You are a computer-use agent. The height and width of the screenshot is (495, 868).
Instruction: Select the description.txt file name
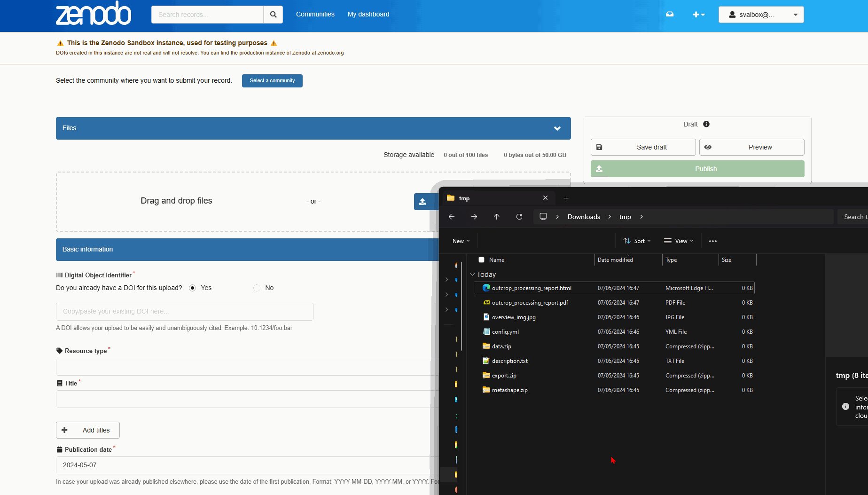509,361
